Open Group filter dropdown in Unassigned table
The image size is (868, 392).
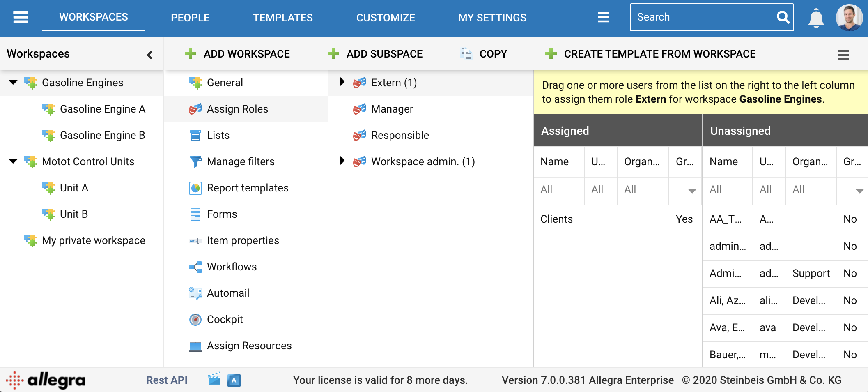coord(859,191)
